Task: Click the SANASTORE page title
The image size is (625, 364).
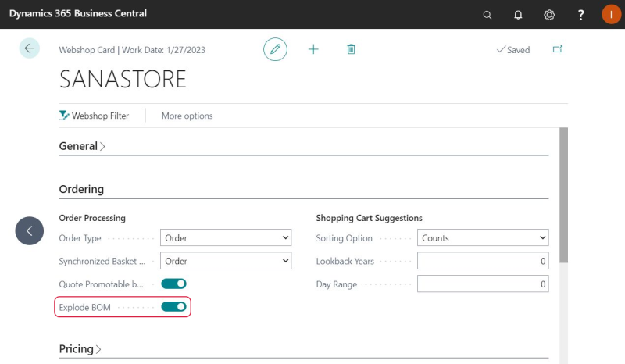Action: tap(123, 79)
